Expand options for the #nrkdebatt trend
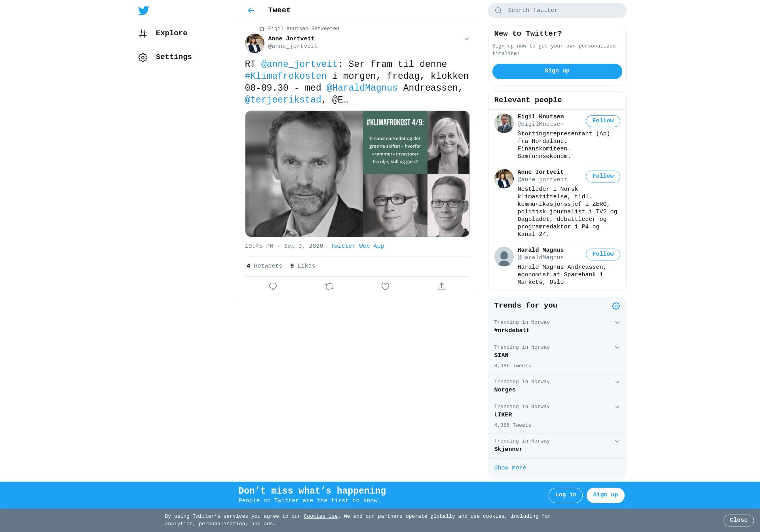 tap(617, 323)
